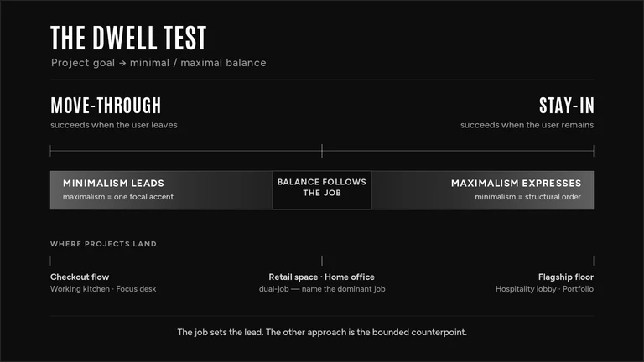Click the WHERE PROJECTS LAND label
Screen dimensions: 644x362
(x=103, y=244)
